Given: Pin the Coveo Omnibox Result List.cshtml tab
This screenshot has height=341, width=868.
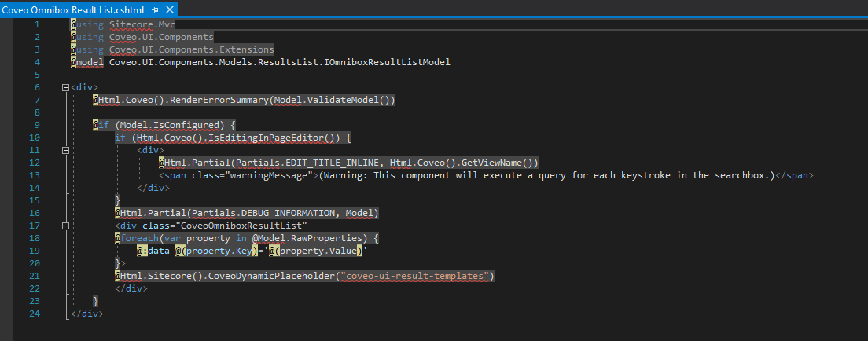Looking at the screenshot, I should (156, 9).
